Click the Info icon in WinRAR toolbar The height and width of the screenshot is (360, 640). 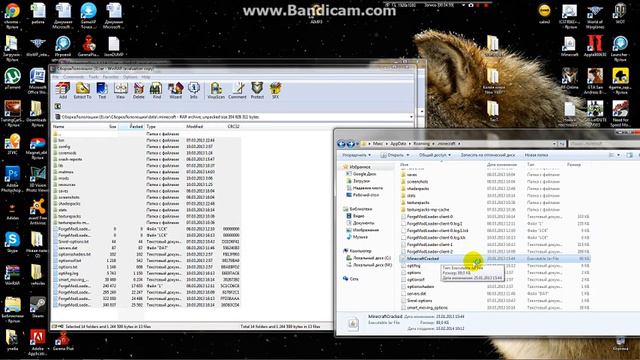[194, 90]
